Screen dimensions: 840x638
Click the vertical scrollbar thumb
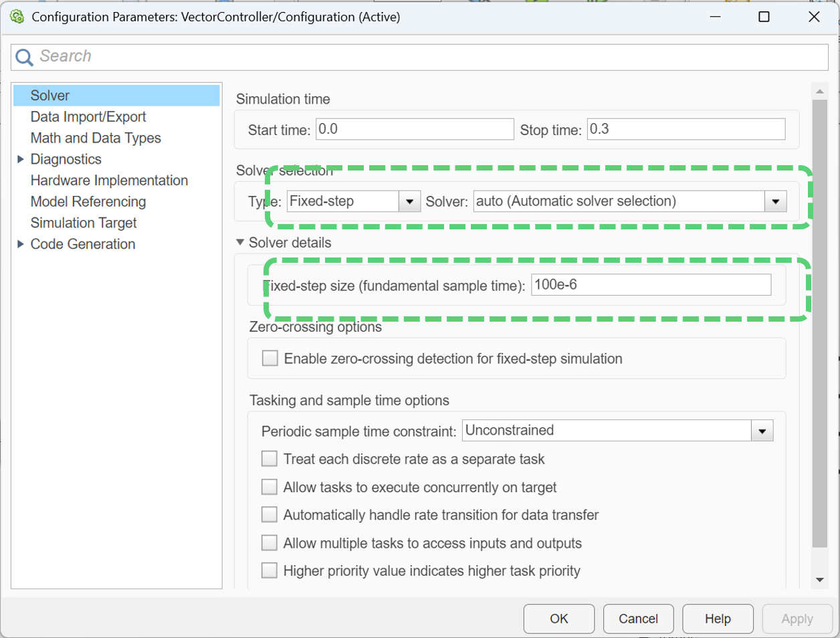point(820,324)
